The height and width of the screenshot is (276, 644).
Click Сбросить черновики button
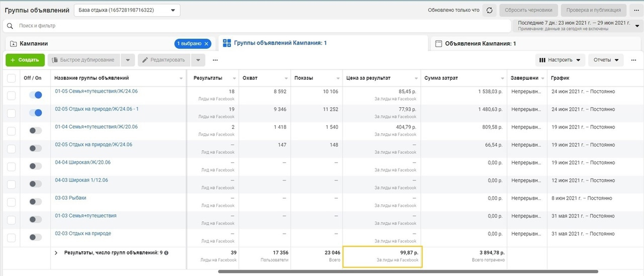click(x=528, y=10)
